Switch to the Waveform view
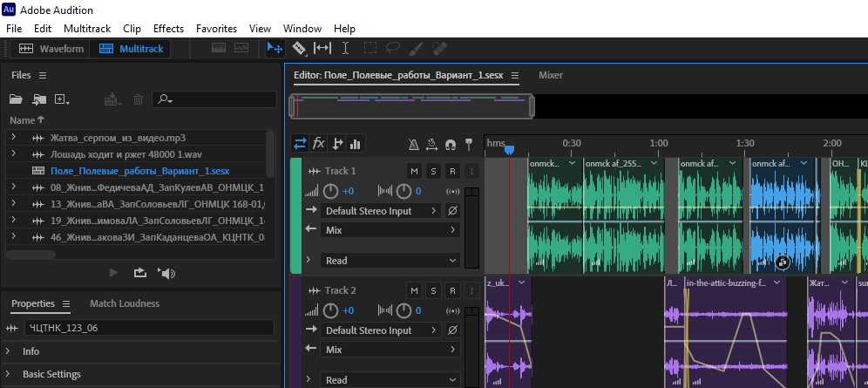Viewport: 868px width, 388px height. [51, 49]
